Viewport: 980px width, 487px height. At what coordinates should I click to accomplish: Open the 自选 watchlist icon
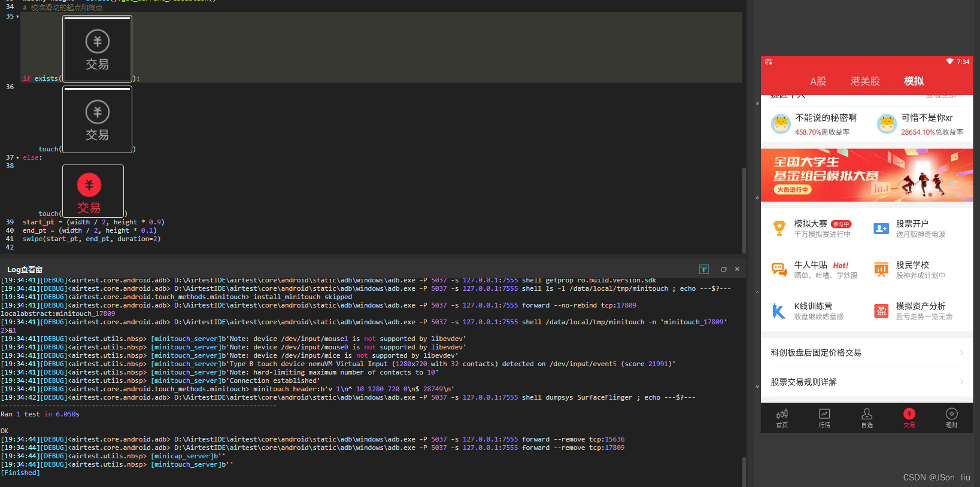click(867, 414)
